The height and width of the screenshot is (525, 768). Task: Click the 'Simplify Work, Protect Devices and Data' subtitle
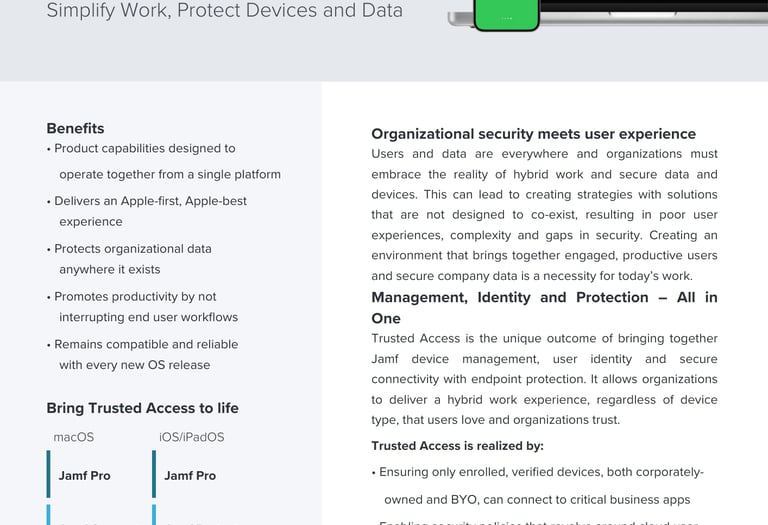pos(224,11)
